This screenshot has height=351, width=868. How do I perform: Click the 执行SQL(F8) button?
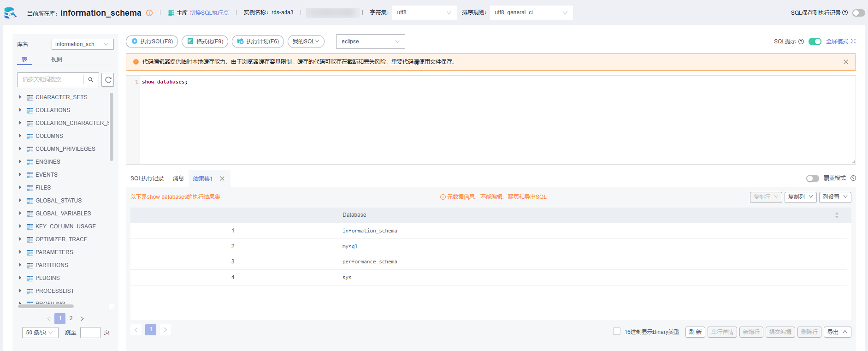pos(152,42)
